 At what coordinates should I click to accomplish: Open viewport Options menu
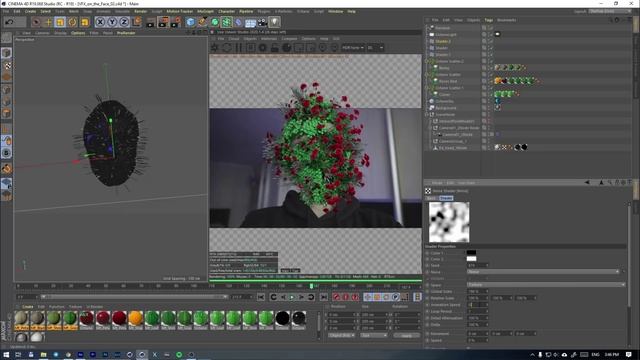click(78, 33)
